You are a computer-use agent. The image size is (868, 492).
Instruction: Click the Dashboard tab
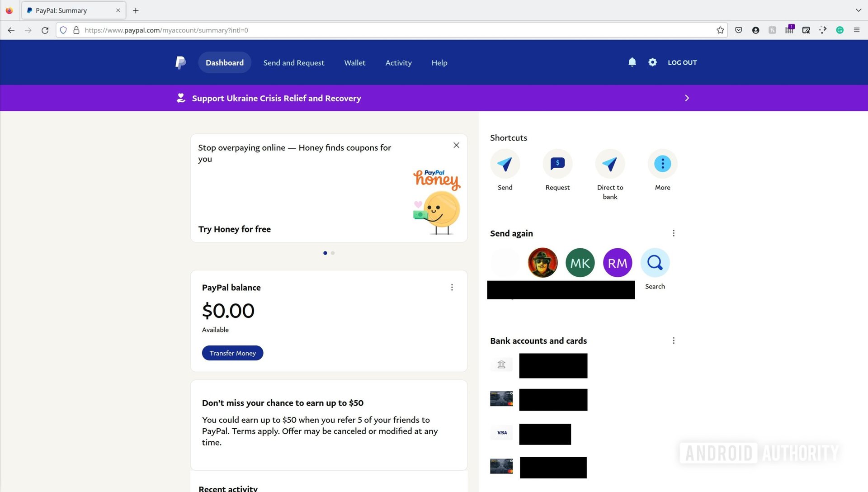(x=225, y=62)
